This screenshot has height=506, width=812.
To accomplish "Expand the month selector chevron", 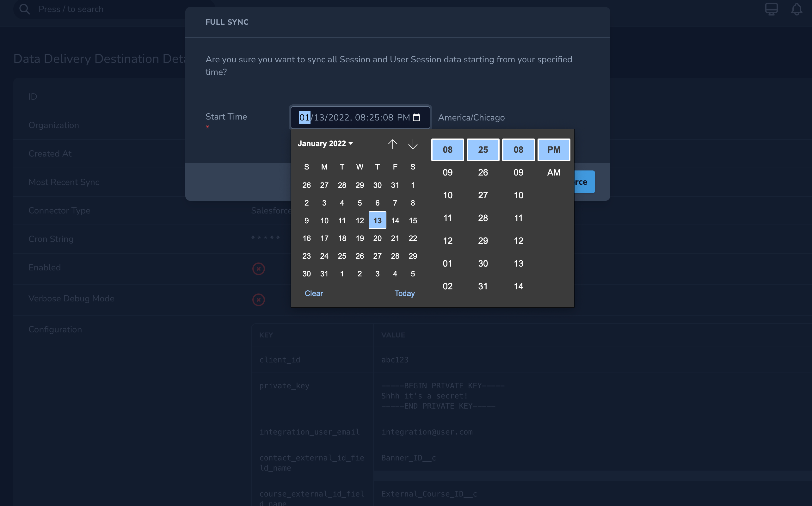I will pyautogui.click(x=351, y=143).
